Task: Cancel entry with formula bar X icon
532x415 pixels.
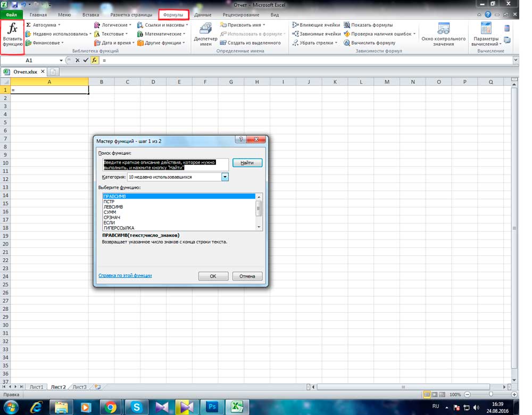Action: [78, 61]
